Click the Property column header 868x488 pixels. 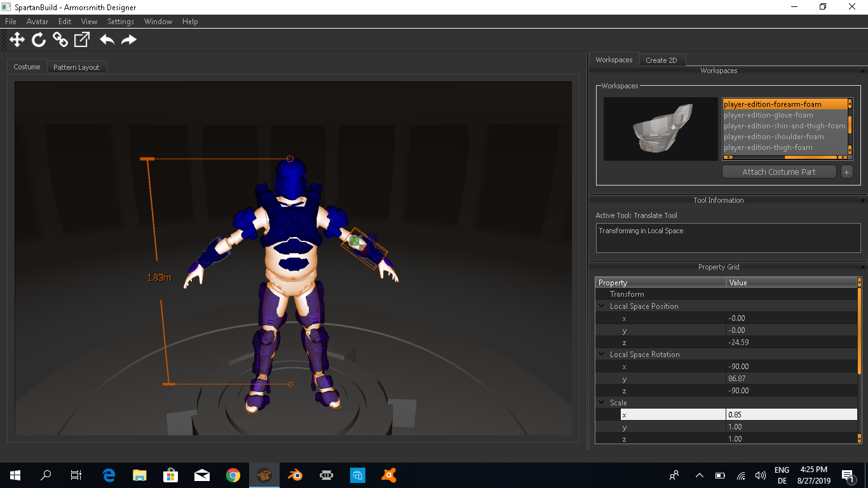pyautogui.click(x=661, y=283)
